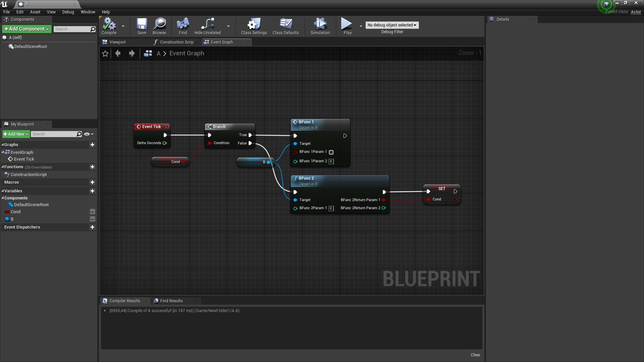Switch to the Viewport tab
This screenshot has width=644, height=362.
tap(117, 42)
